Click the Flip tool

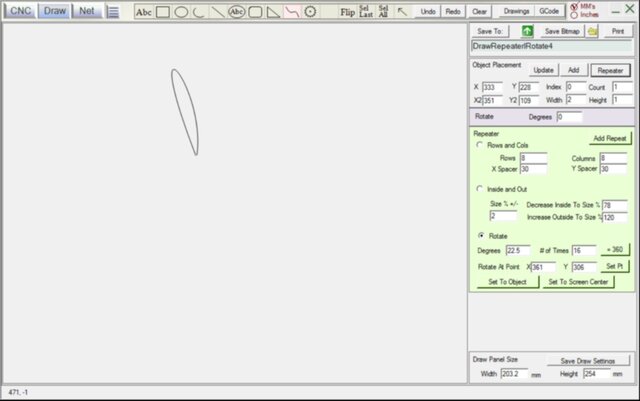[x=347, y=12]
